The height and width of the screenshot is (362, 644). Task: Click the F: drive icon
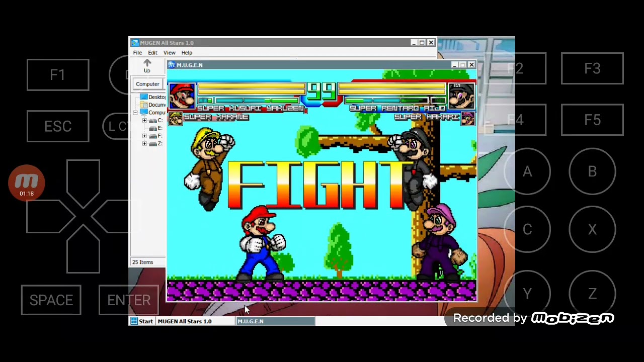153,136
